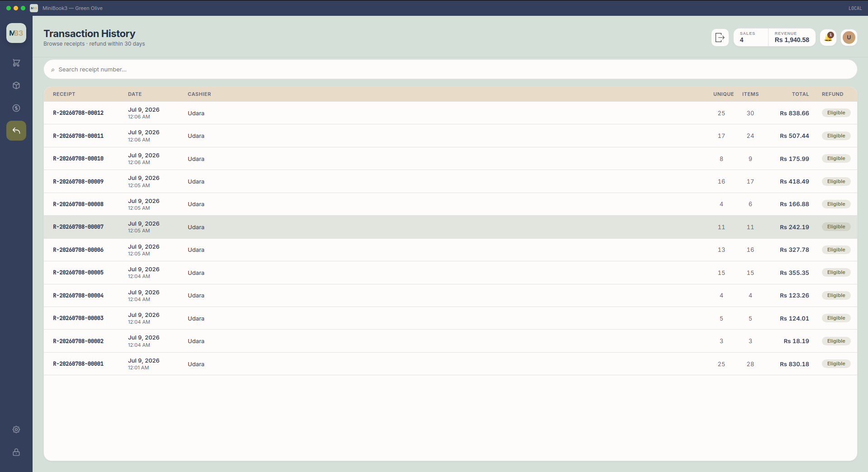
Task: Open receipt R-20260708-00006
Action: pyautogui.click(x=450, y=250)
